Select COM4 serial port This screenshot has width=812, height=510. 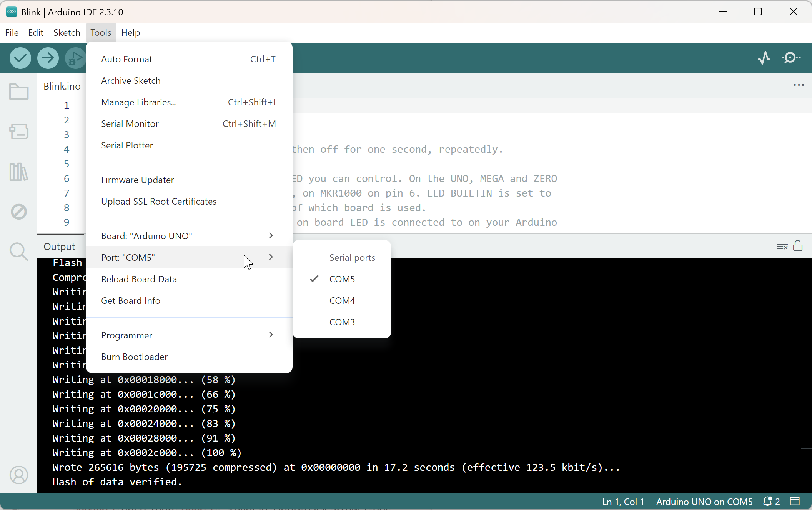coord(342,300)
